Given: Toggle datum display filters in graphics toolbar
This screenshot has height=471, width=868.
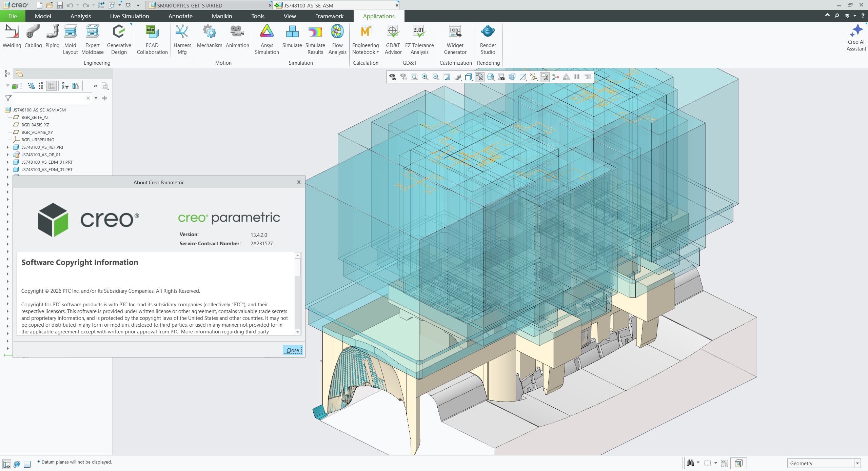Looking at the screenshot, I should [533, 77].
